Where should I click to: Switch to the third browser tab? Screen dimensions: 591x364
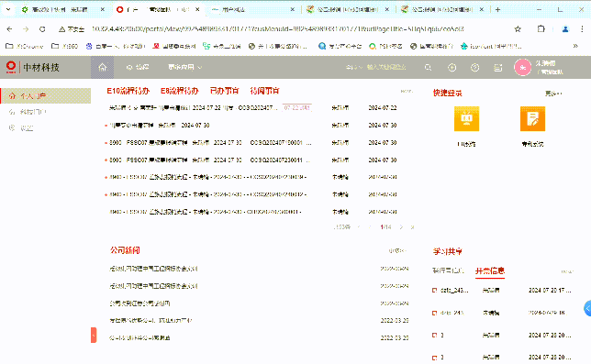click(x=252, y=10)
